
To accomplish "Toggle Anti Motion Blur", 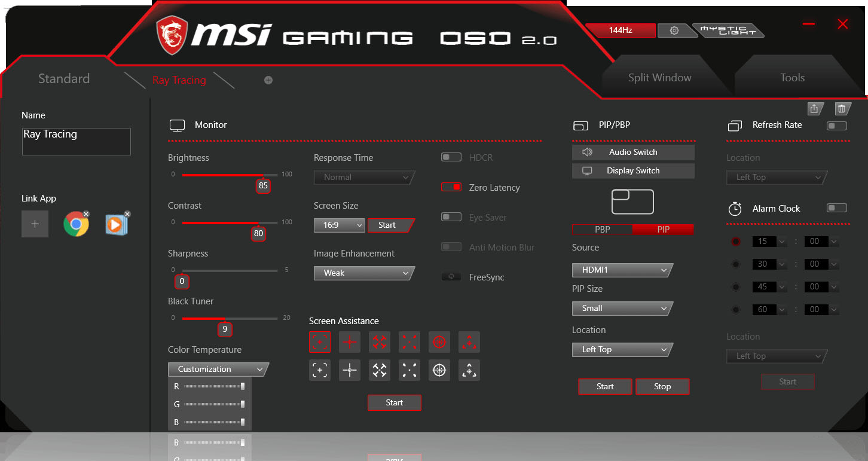I will [451, 247].
